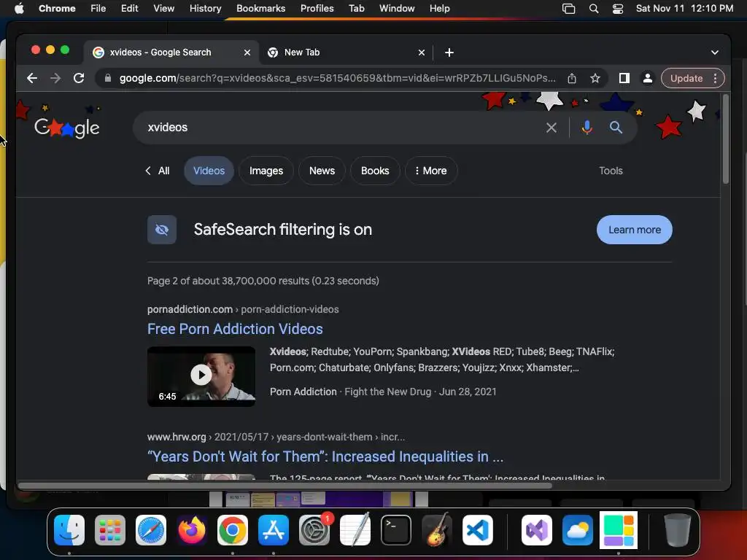Open Control Center in menu bar
The height and width of the screenshot is (560, 747).
pos(618,9)
